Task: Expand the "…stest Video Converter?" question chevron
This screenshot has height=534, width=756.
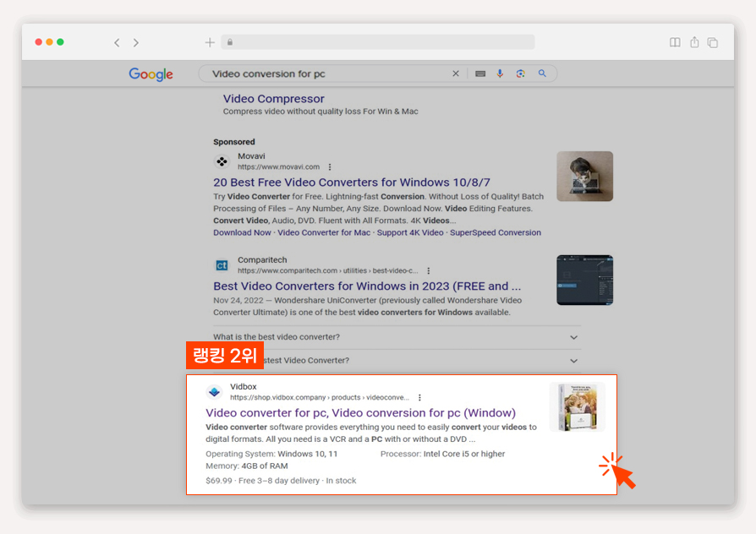Action: pos(573,361)
